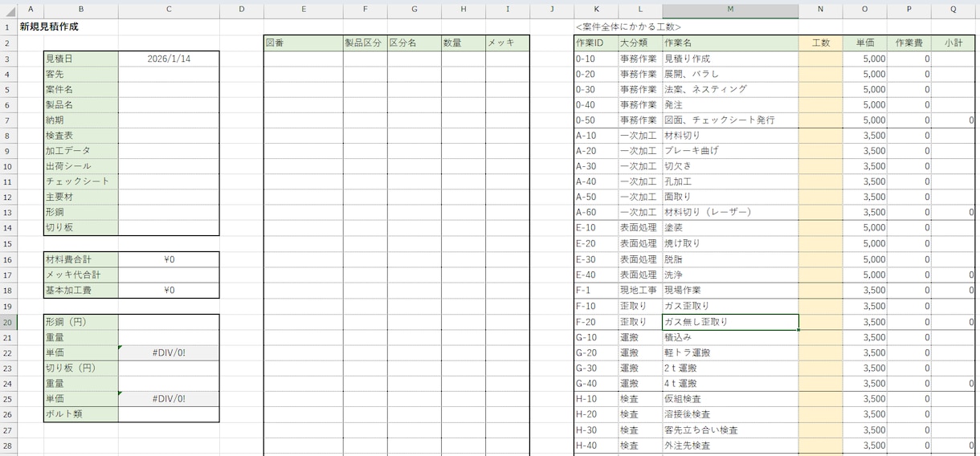Click the 作業名 header cell
980x456 pixels.
730,43
